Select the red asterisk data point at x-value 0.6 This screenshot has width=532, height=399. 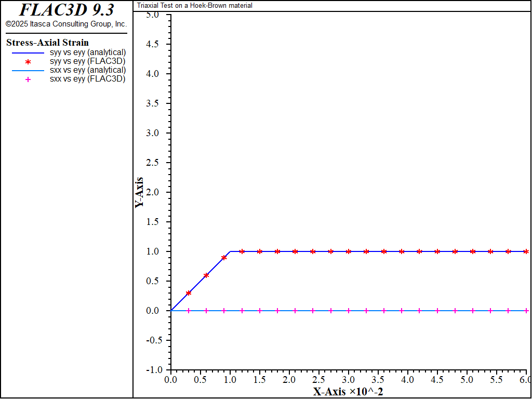pyautogui.click(x=206, y=275)
